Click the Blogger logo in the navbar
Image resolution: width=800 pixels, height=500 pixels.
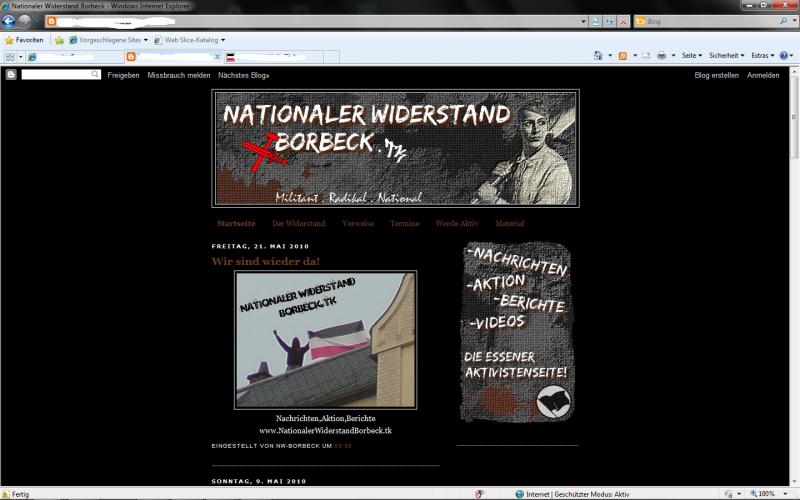(11, 75)
